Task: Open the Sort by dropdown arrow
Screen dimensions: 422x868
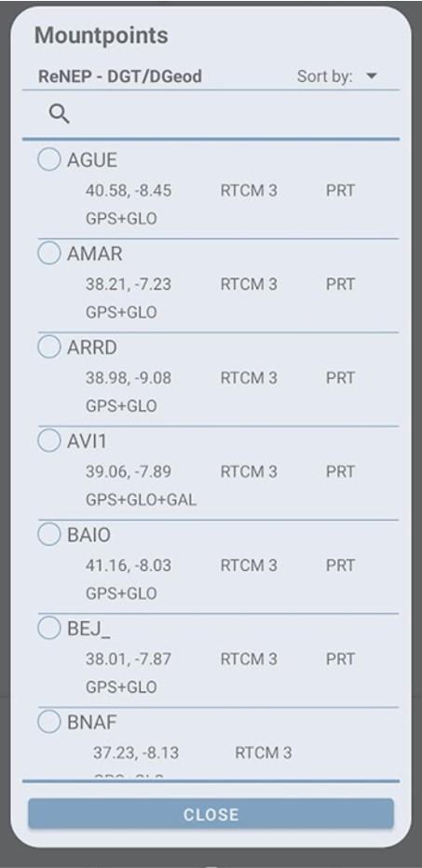Action: point(372,75)
